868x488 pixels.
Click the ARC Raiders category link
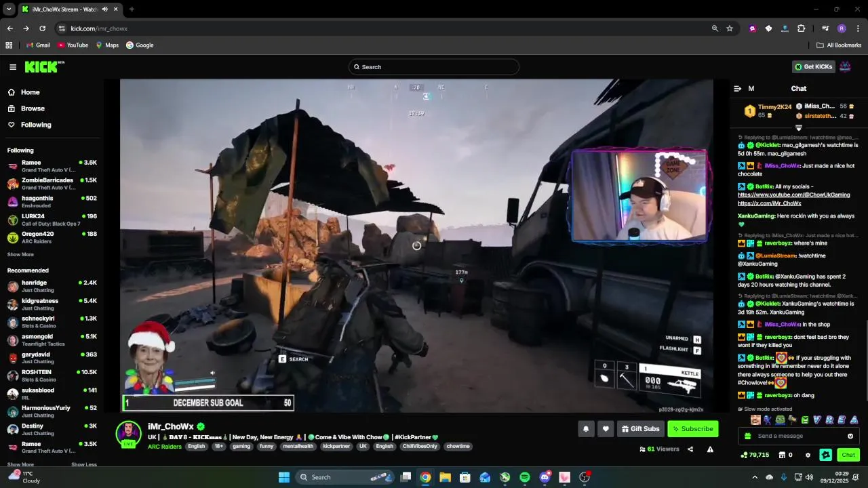pos(165,447)
